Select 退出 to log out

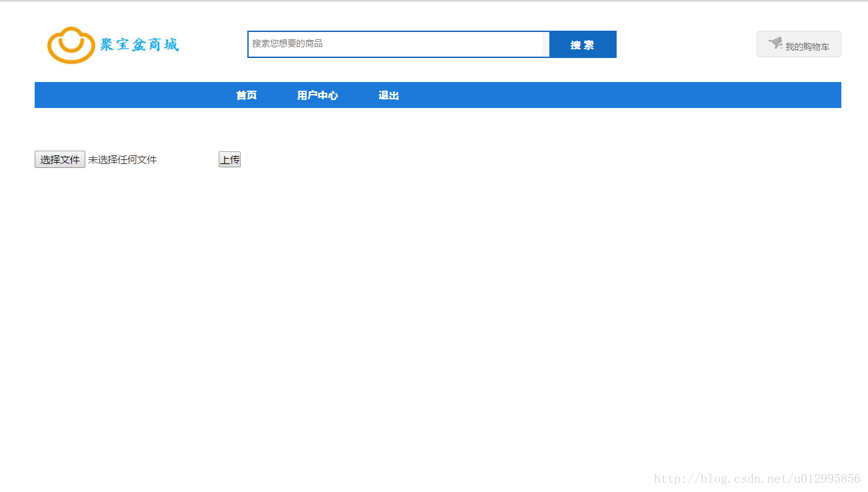pyautogui.click(x=389, y=95)
